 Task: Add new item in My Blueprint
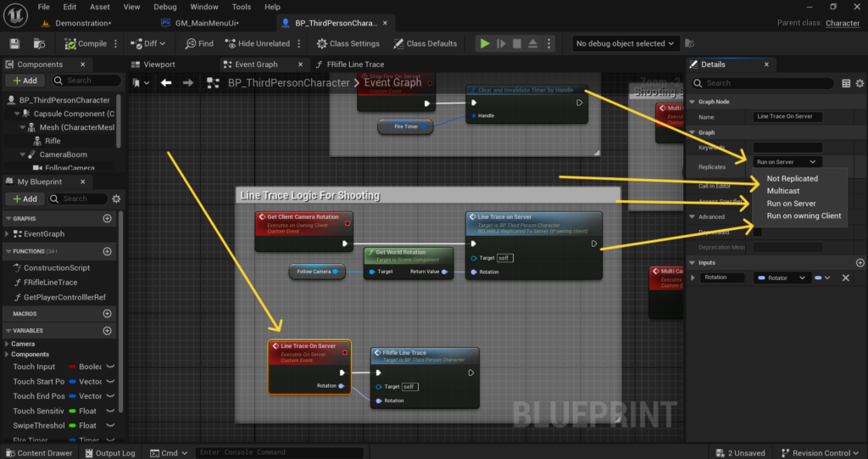tap(25, 199)
